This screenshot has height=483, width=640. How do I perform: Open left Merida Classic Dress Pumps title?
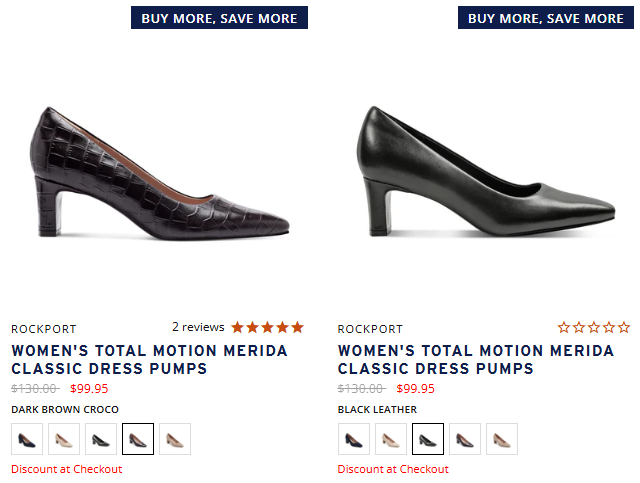pyautogui.click(x=149, y=360)
